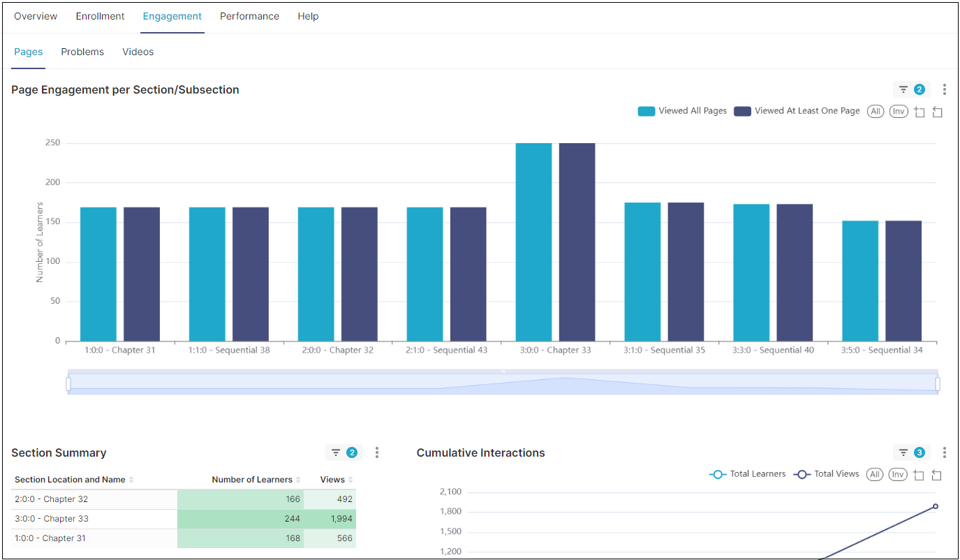960x560 pixels.
Task: Open three-dot menu for Cumulative Interactions
Action: (944, 452)
